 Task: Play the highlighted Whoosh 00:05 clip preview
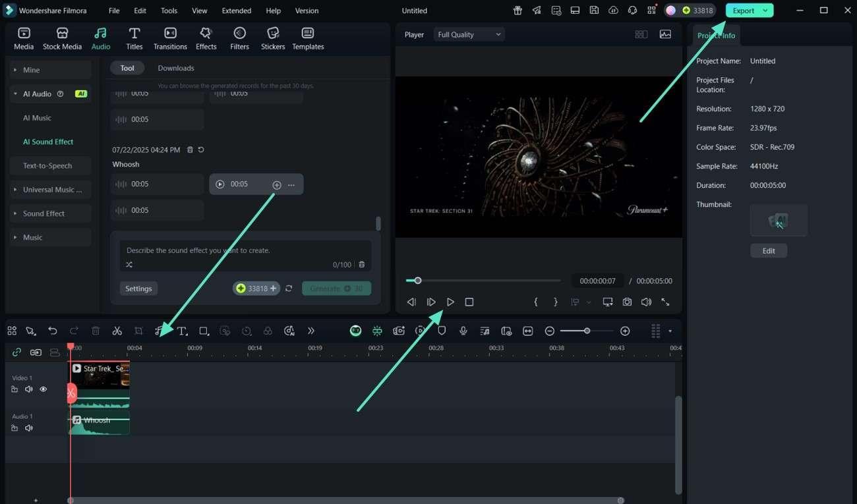220,184
